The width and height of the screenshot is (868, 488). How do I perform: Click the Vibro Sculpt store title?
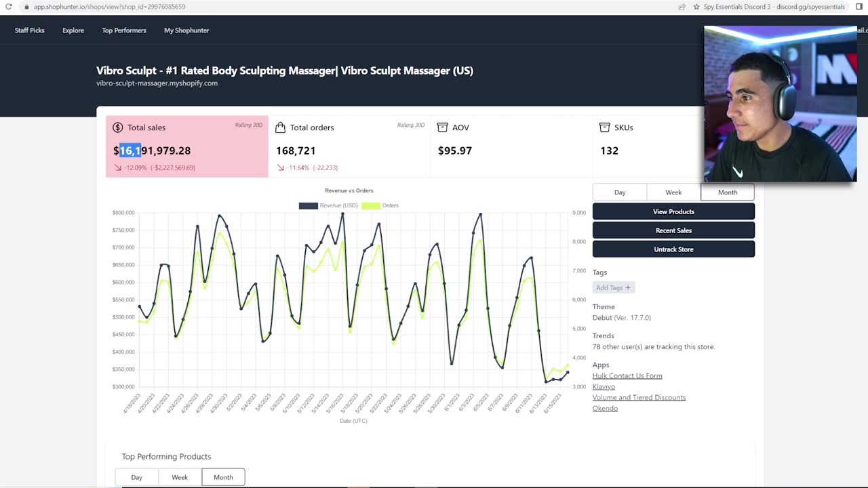click(x=285, y=70)
